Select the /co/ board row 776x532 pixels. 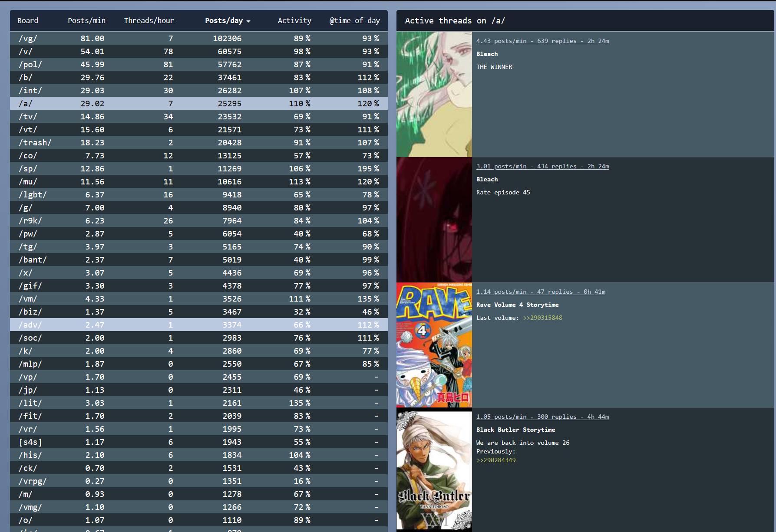tap(199, 155)
